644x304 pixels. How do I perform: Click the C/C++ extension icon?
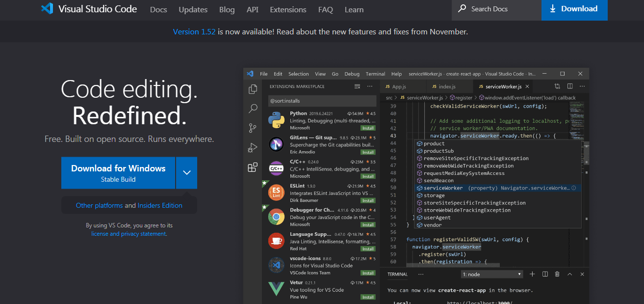pos(277,168)
